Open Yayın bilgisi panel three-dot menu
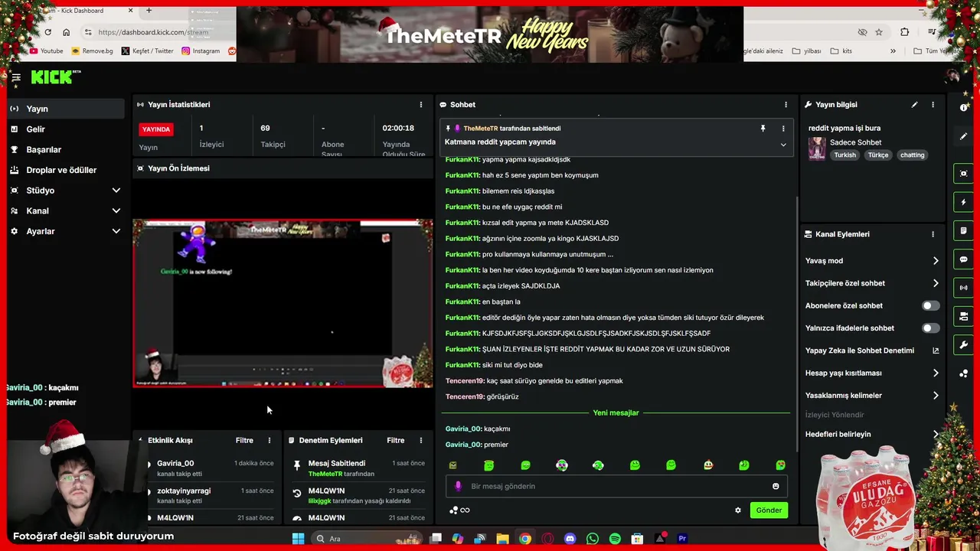 tap(933, 105)
